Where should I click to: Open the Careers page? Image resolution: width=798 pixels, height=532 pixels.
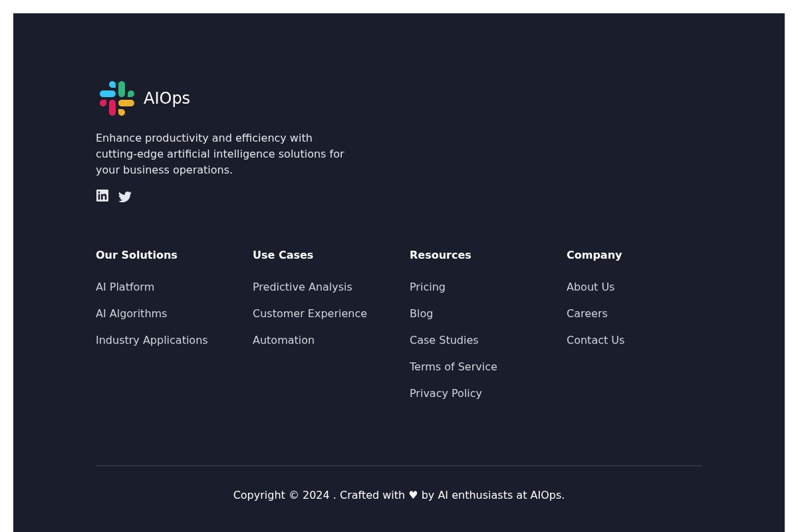(587, 313)
